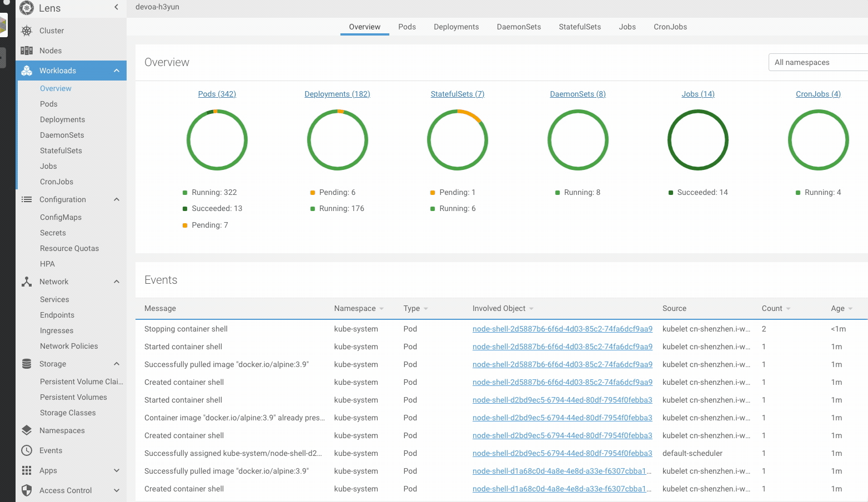Viewport: 868px width, 502px height.
Task: Collapse the Storage section chevron
Action: [x=117, y=364]
